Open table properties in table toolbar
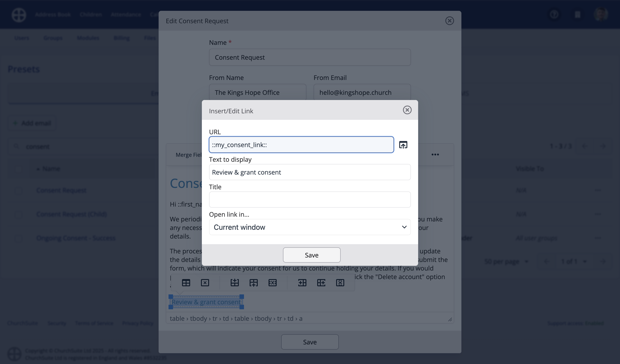620x364 pixels. click(x=186, y=283)
